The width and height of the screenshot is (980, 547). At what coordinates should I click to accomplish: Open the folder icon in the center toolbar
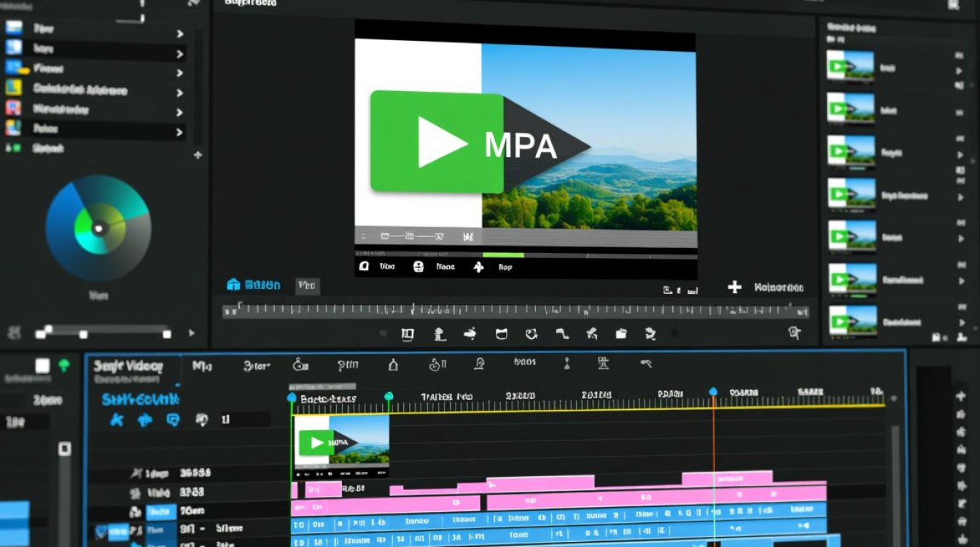(621, 333)
